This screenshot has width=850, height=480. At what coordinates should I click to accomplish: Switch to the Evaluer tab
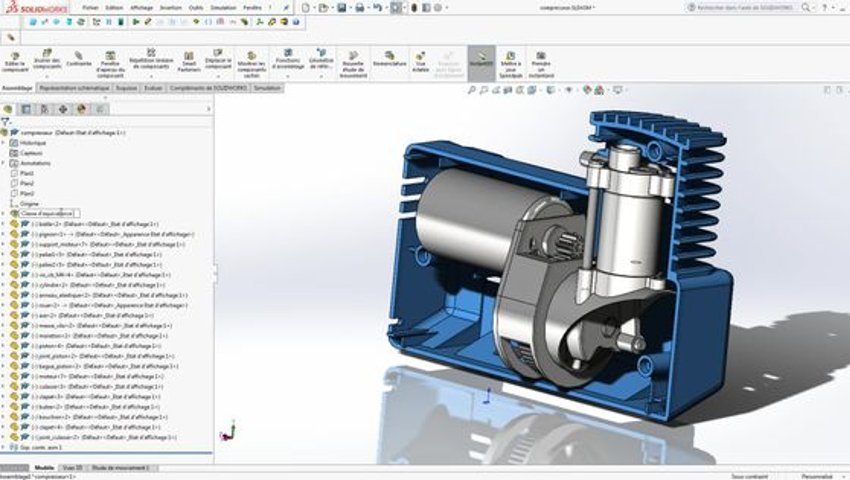coord(153,88)
